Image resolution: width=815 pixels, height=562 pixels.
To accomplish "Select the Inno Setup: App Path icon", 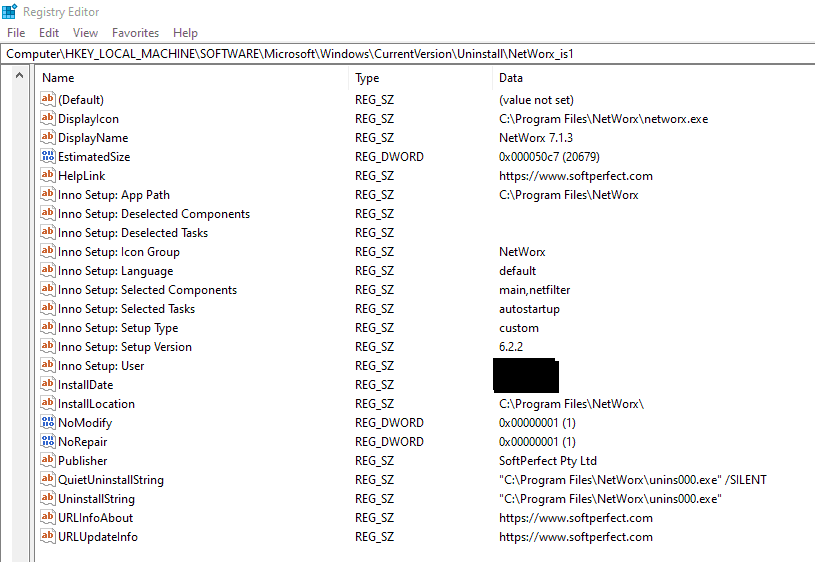I will [47, 194].
